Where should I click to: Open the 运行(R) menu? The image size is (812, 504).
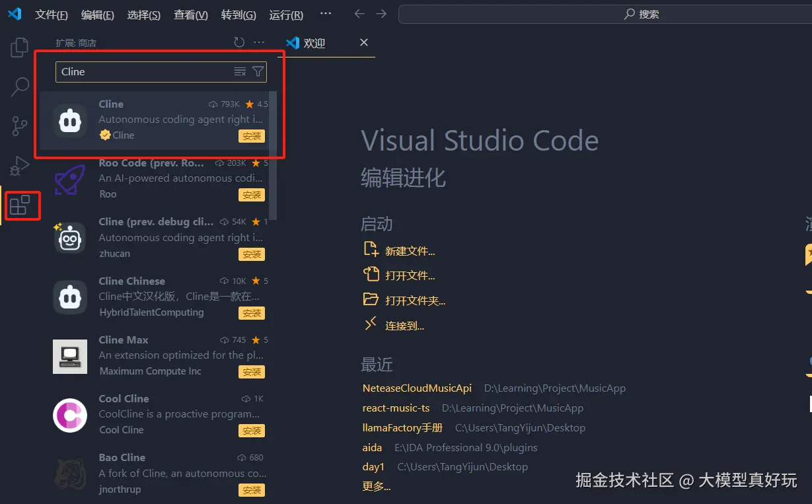tap(286, 15)
